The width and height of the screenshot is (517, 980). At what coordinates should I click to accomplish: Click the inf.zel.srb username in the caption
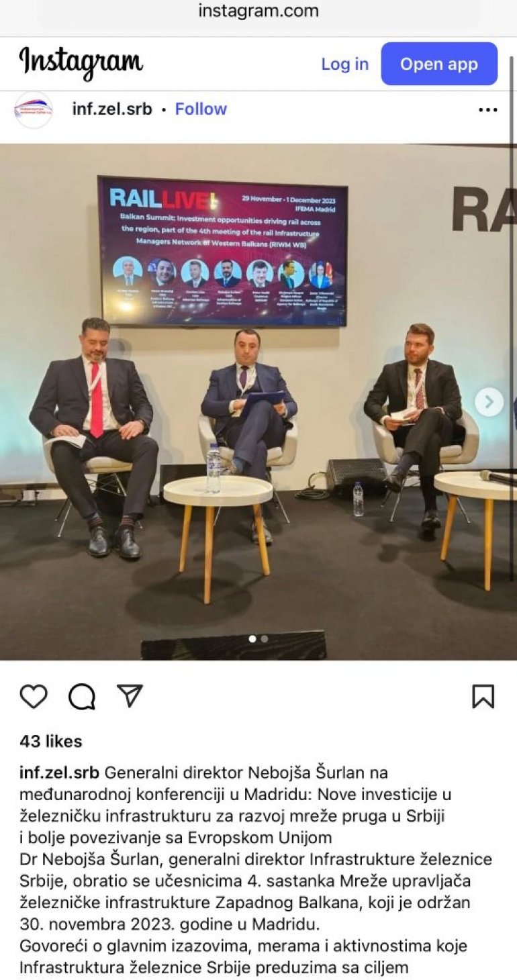[60, 773]
